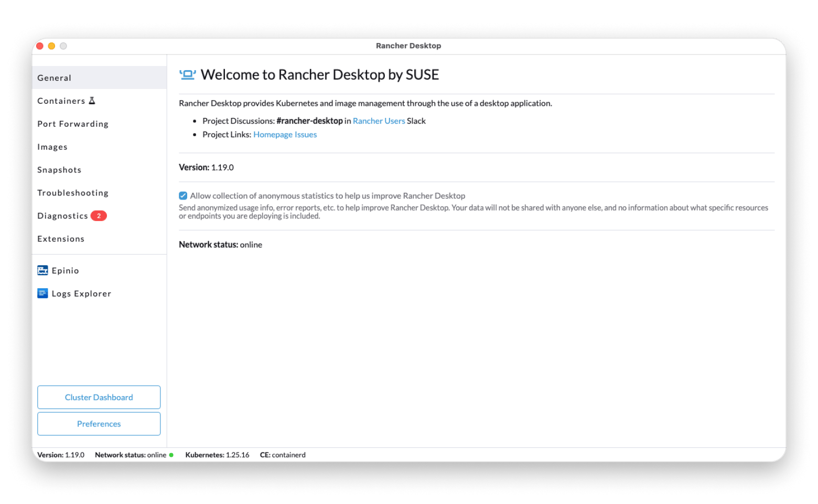Viewport: 818px width, 504px height.
Task: Disable anonymous statistics collection checkbox
Action: coord(183,196)
